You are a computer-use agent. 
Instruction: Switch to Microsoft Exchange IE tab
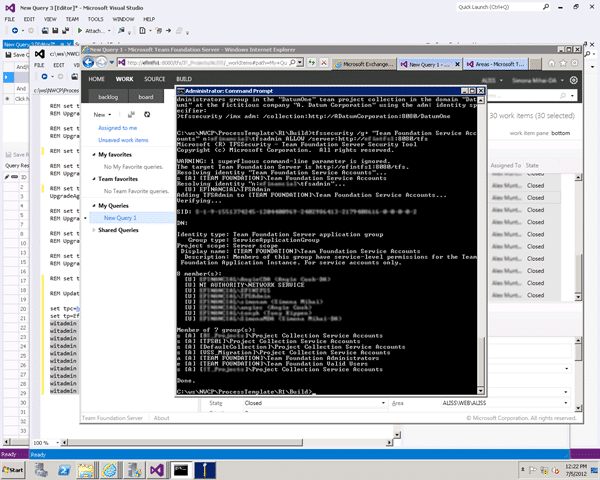click(364, 64)
